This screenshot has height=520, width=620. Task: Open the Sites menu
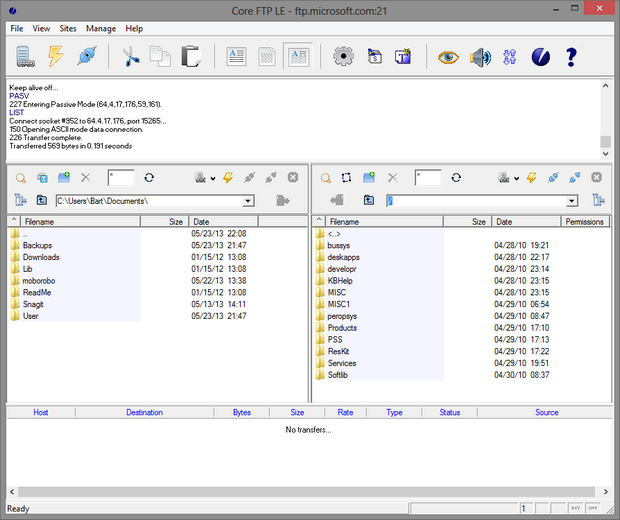68,28
